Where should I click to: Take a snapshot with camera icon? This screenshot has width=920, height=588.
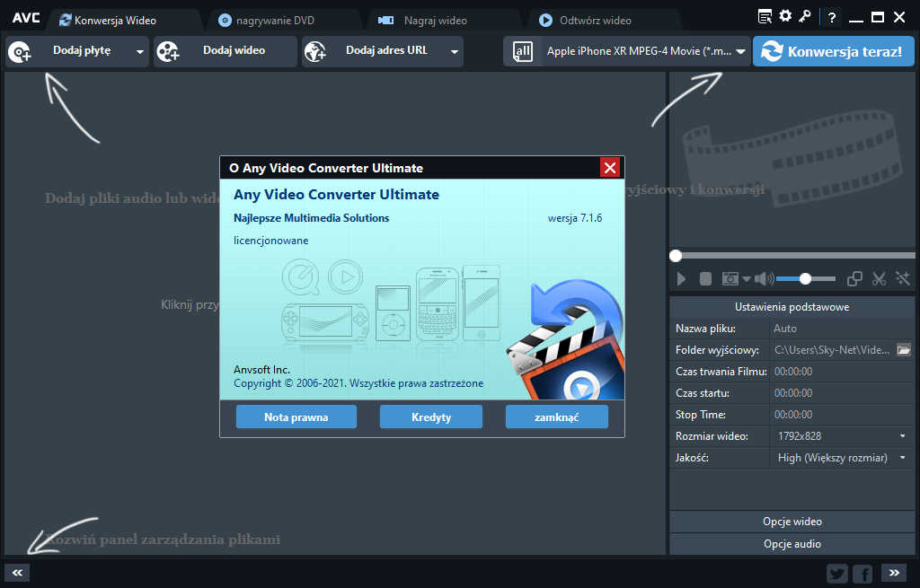point(730,279)
